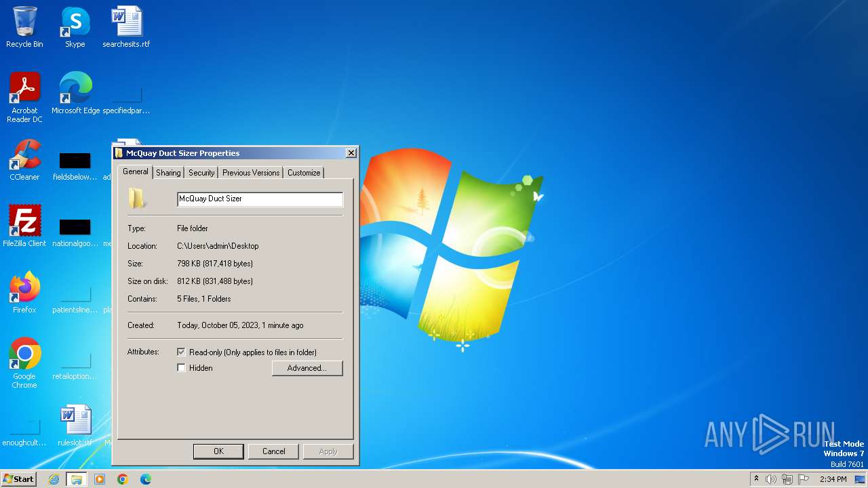Viewport: 868px width, 488px height.
Task: Open the Previous Versions tab
Action: [x=251, y=173]
